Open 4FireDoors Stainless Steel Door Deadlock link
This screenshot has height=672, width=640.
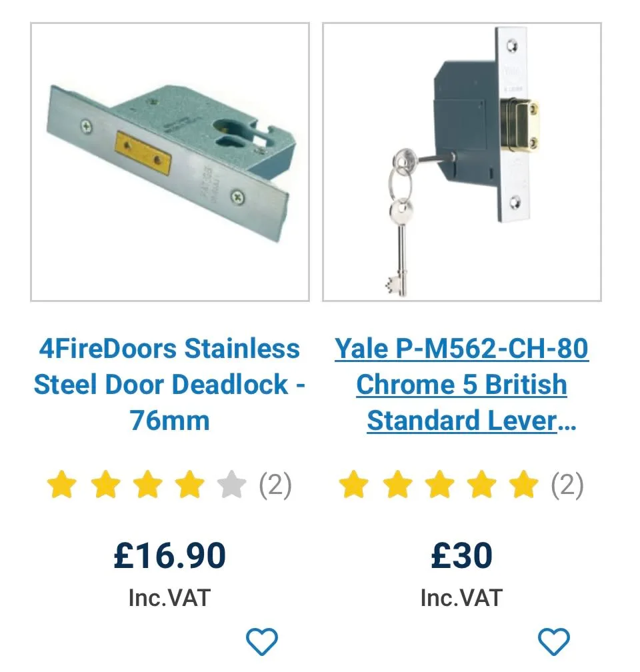coord(170,384)
